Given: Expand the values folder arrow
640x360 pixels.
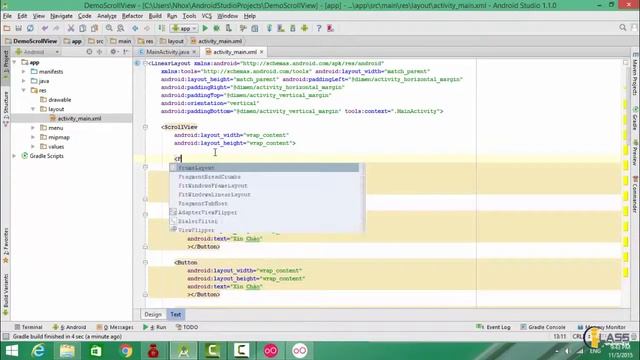Looking at the screenshot, I should tap(33, 147).
